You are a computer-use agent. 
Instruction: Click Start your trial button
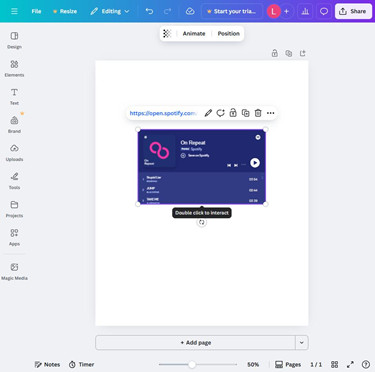coord(232,11)
